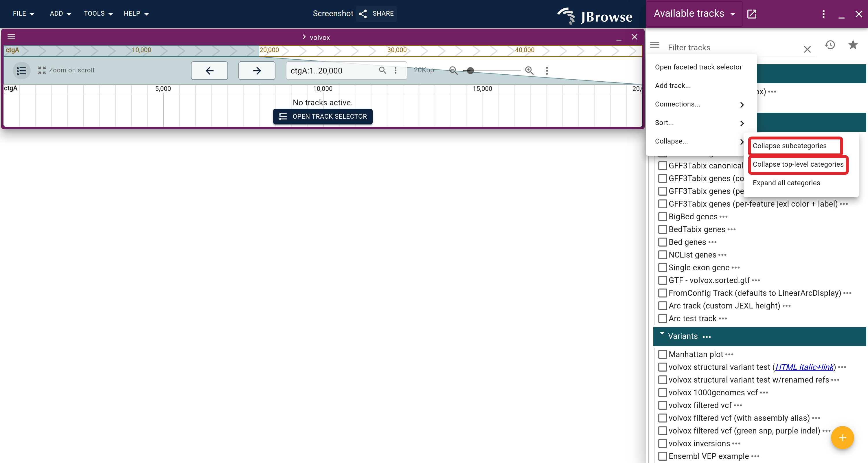Click the zoom out magnifier icon

[x=453, y=70]
